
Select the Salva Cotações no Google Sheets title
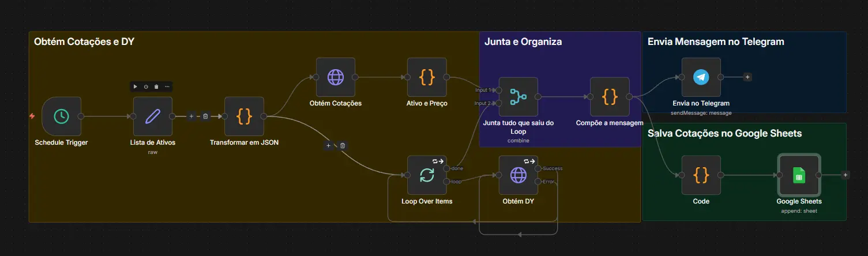point(724,133)
